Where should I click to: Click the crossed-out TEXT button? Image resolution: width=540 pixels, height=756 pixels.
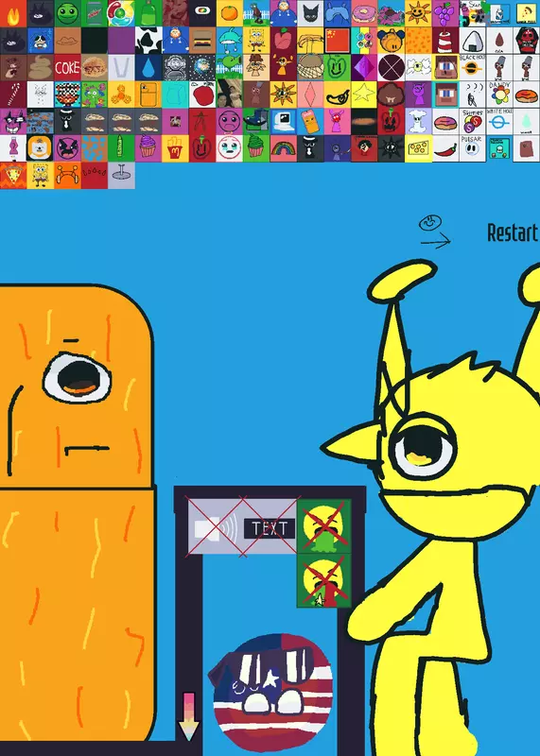coord(270,528)
